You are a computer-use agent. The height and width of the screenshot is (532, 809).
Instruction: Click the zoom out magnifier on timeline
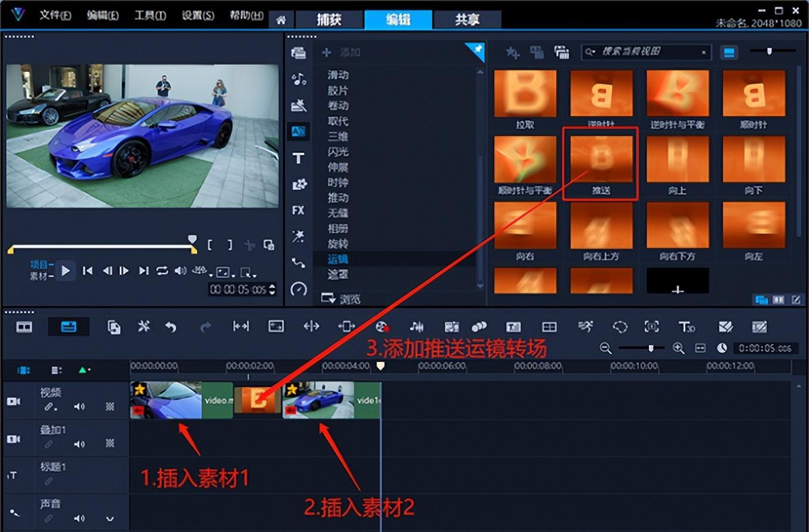[606, 348]
